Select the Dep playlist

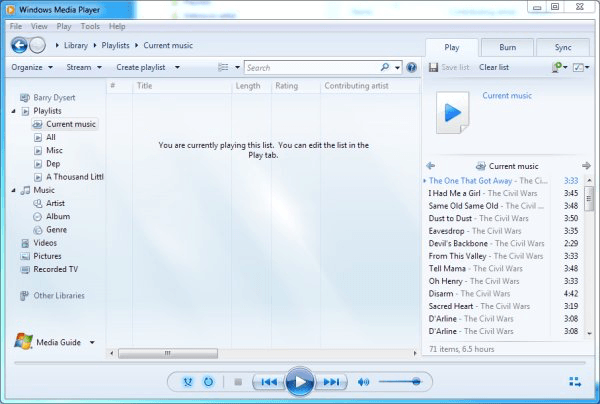pos(53,164)
